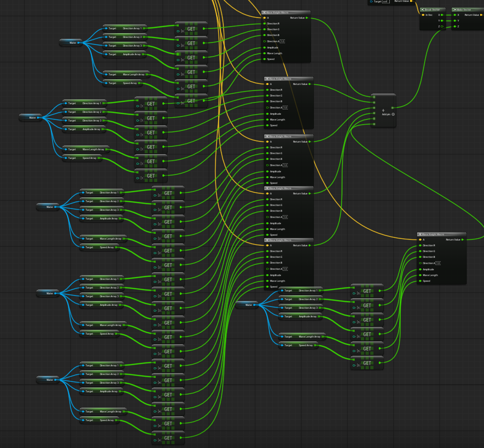Select GET node index 4 fed by Speed Array
484x448 pixels.
[x=168, y=438]
